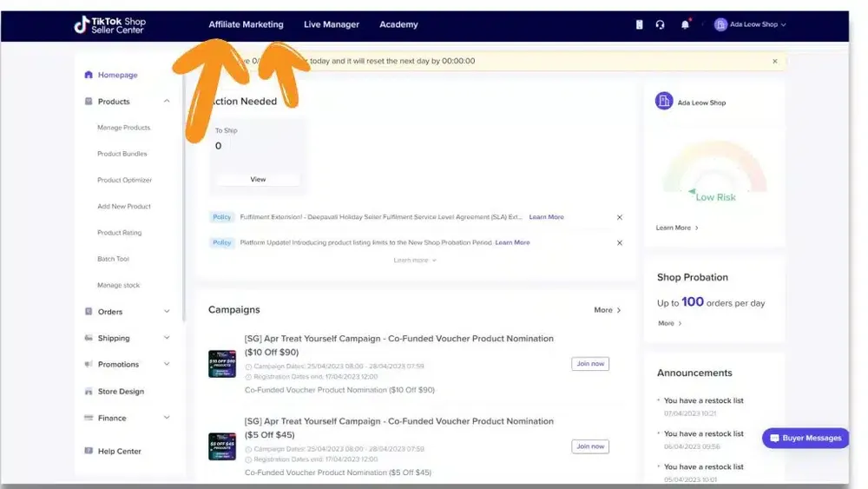Expand the Finance section chevron
The height and width of the screenshot is (489, 868).
167,418
